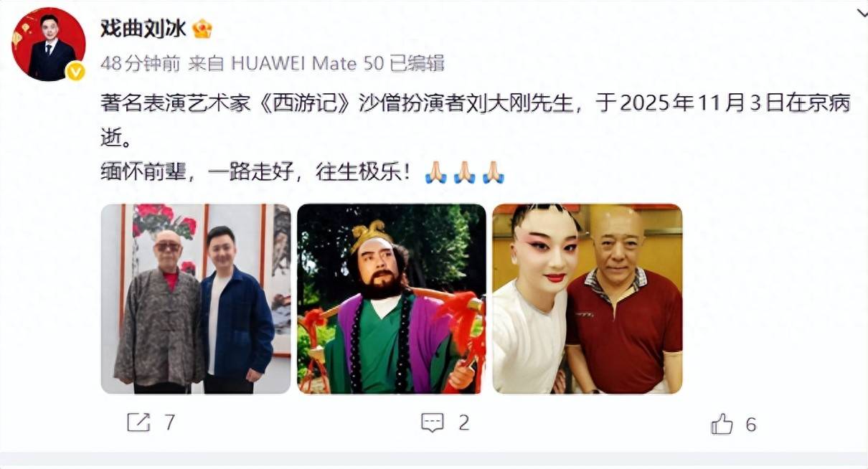Click the first praying hands emoji
This screenshot has height=469, width=868.
click(435, 172)
